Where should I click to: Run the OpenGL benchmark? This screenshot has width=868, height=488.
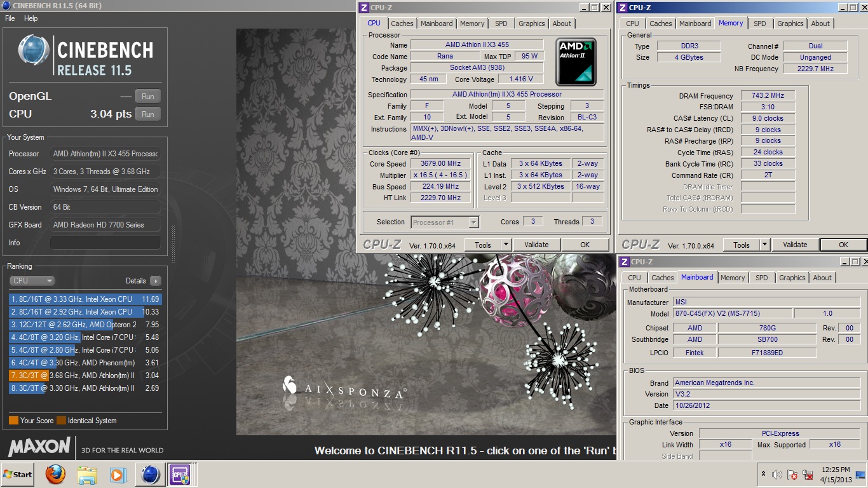147,97
